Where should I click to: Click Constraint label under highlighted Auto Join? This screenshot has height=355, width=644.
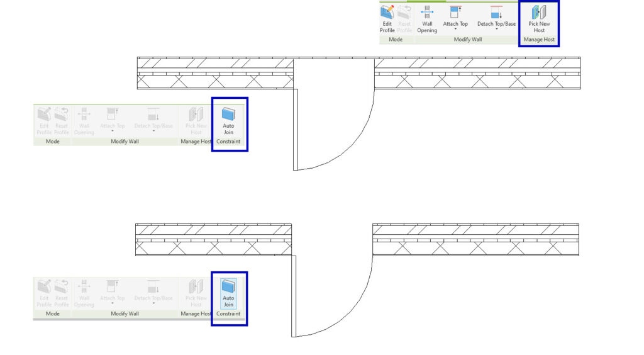[x=229, y=313]
